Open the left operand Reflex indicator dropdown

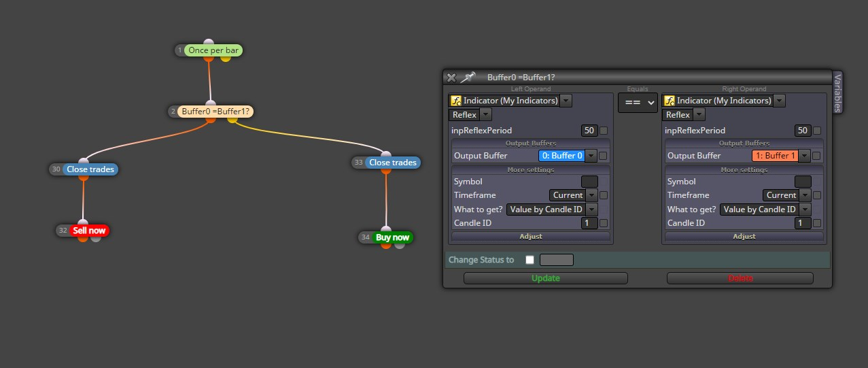click(x=486, y=115)
